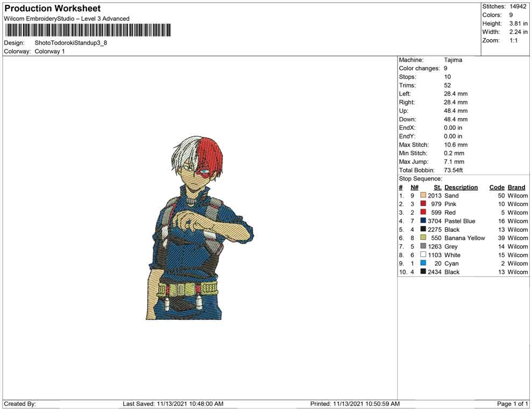This screenshot has width=532, height=409.
Task: Click the Printed timestamp in footer
Action: tap(355, 404)
